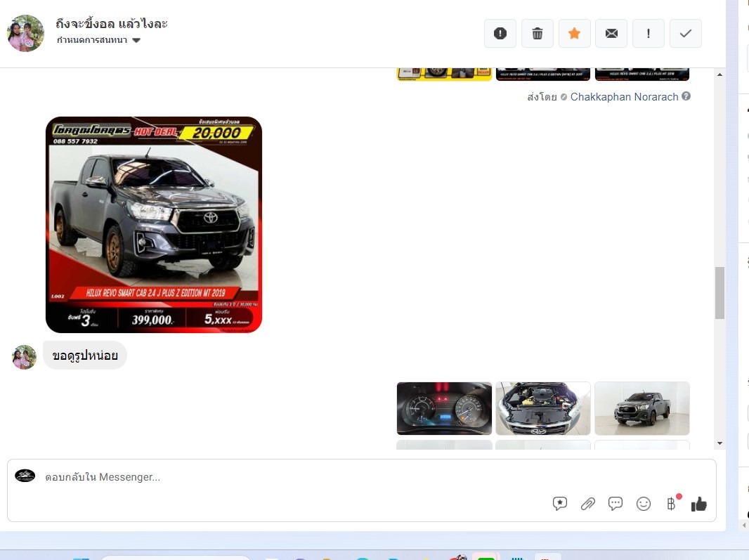Viewport: 749px width, 560px height.
Task: Click the chat vertical scrollbar thumb
Action: 720,293
